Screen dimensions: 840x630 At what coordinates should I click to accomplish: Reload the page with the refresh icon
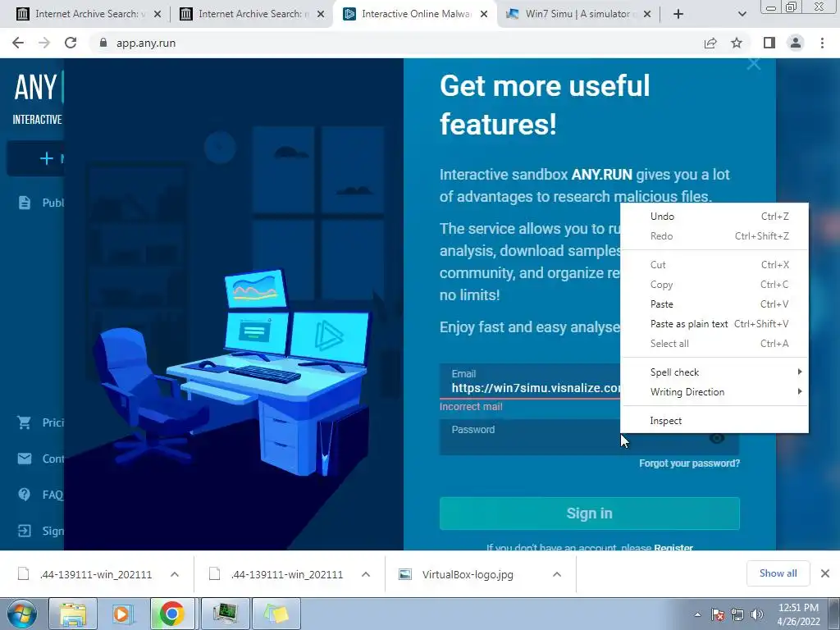(x=71, y=43)
